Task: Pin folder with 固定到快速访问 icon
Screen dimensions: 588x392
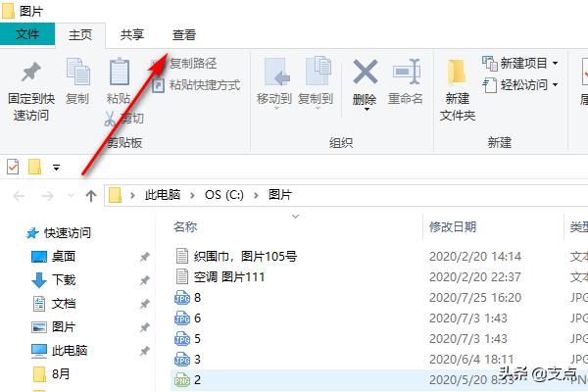Action: pos(31,72)
